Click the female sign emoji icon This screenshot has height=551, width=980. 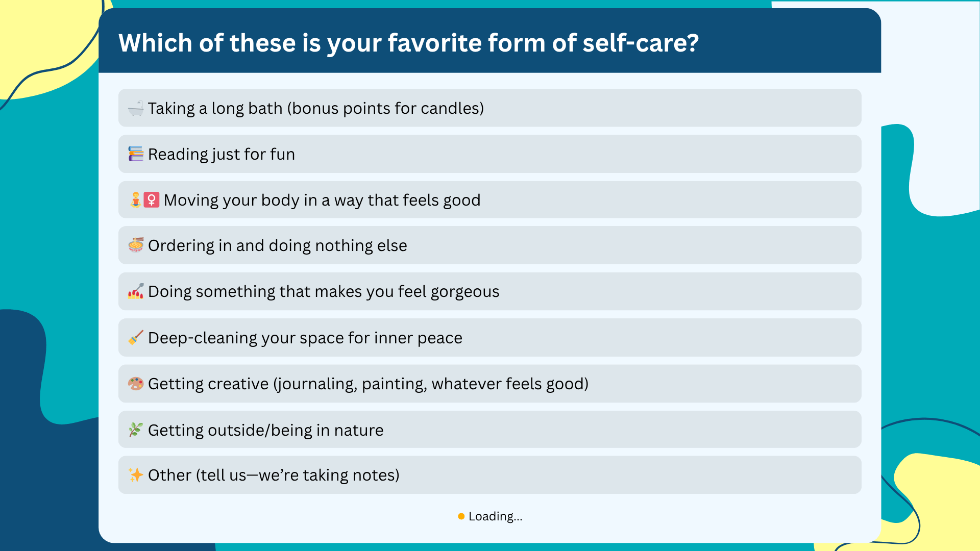(152, 199)
